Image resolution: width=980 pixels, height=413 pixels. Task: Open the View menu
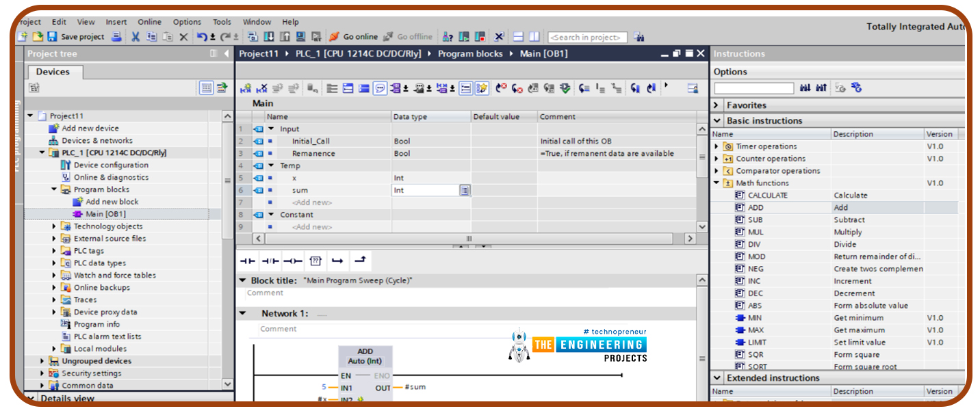point(86,22)
